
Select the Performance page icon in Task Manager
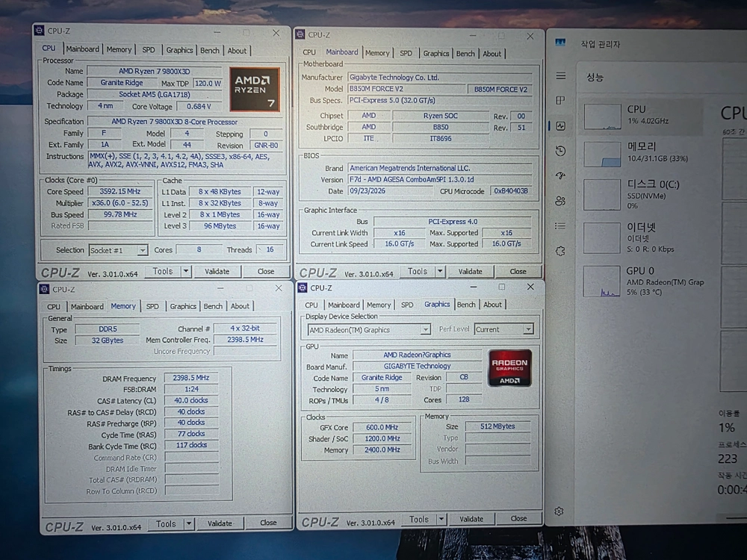click(x=561, y=126)
